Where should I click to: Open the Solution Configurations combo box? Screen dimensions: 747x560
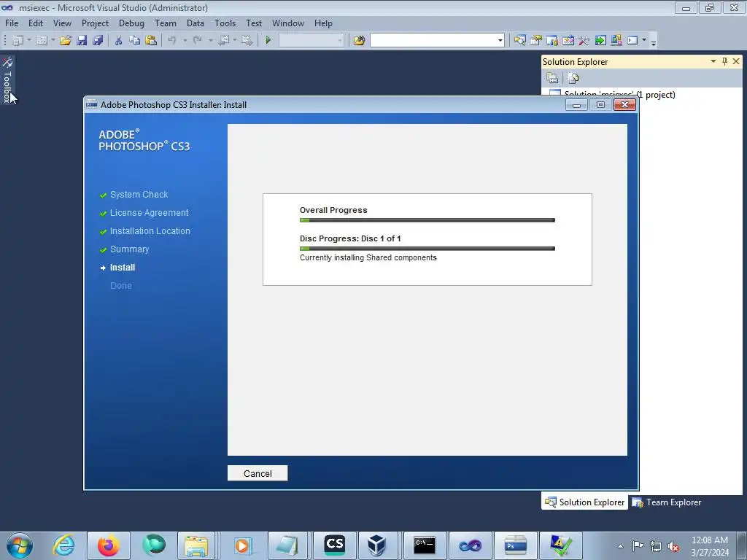(311, 41)
